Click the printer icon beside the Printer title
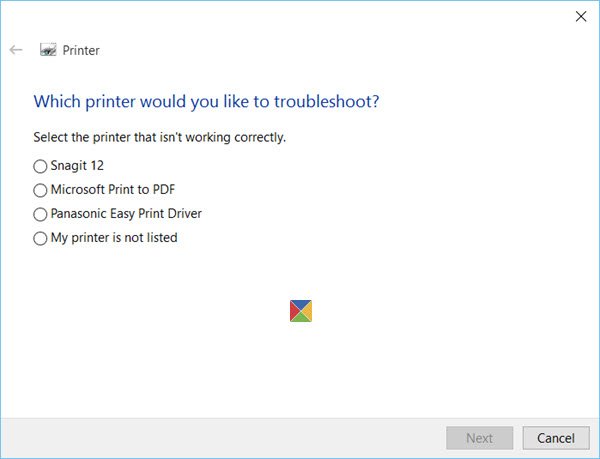The width and height of the screenshot is (600, 459). pos(47,50)
